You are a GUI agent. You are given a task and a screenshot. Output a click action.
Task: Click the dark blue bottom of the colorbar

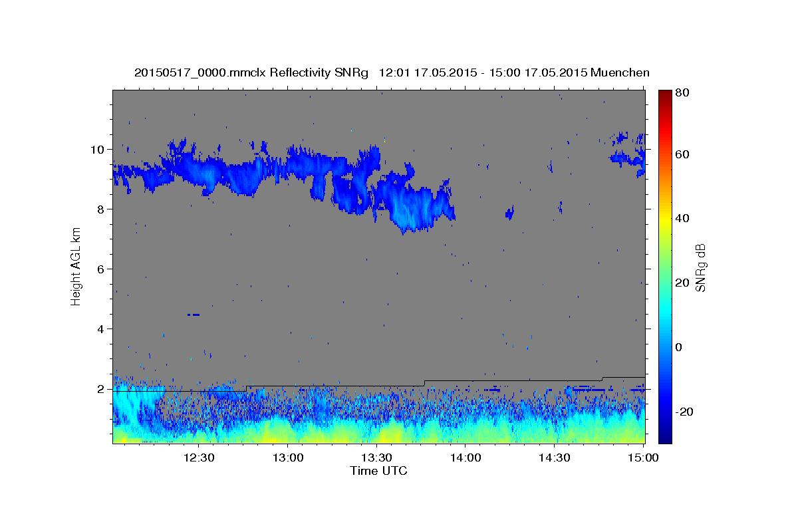665,436
